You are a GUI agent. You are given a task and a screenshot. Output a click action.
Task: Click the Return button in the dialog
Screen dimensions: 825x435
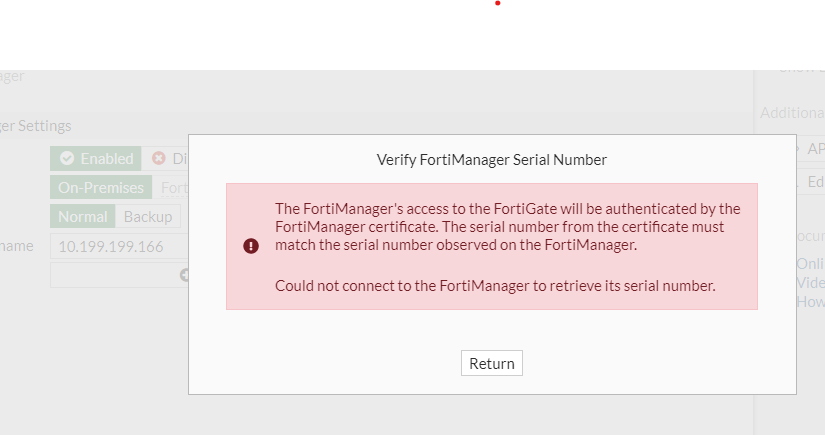pyautogui.click(x=491, y=363)
